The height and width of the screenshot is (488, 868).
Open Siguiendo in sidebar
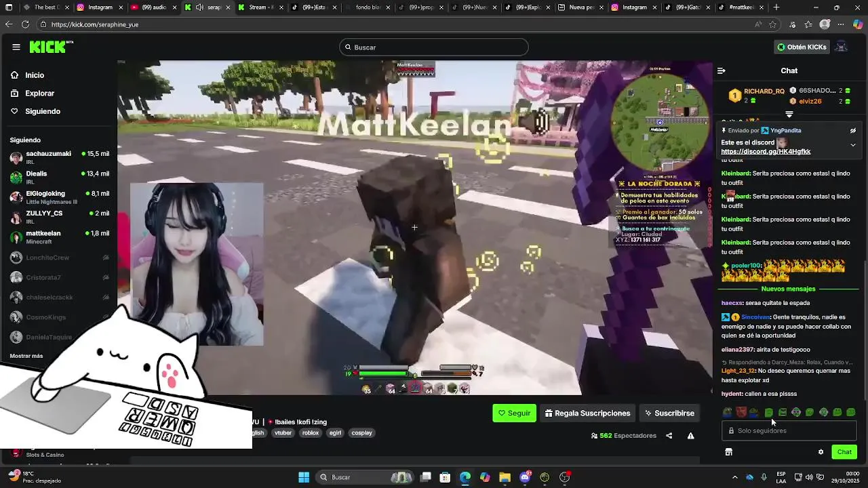[43, 111]
